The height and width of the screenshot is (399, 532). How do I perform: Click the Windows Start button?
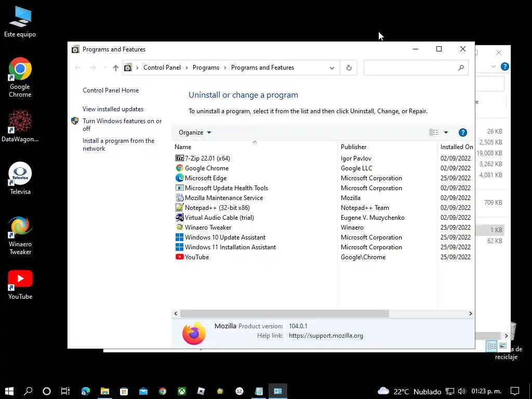tap(9, 391)
